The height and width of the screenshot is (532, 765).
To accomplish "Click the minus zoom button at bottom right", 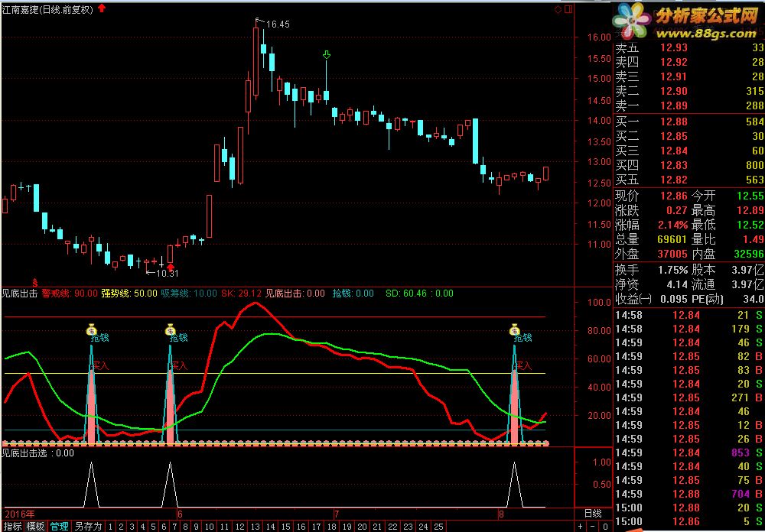I will click(592, 527).
